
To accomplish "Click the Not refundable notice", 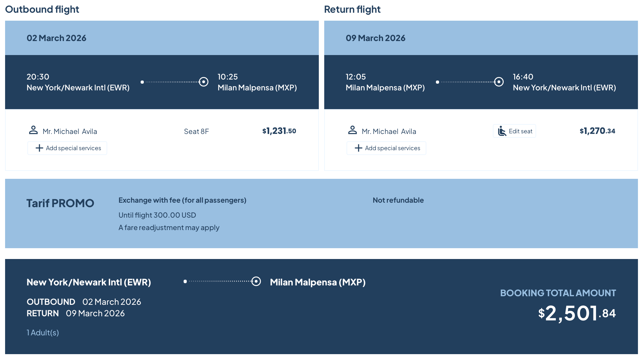I will click(398, 200).
